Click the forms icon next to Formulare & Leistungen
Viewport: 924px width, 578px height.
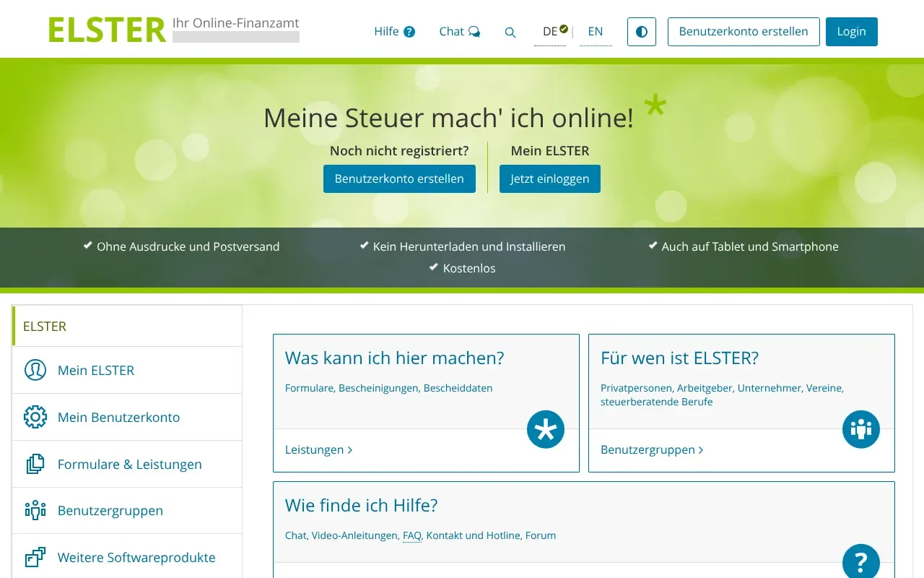[35, 464]
